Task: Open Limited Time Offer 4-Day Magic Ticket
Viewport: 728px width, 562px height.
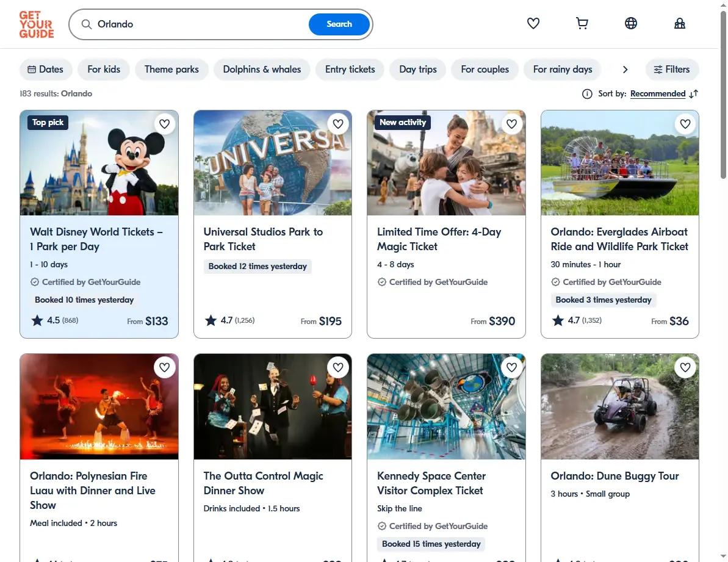Action: pos(439,239)
